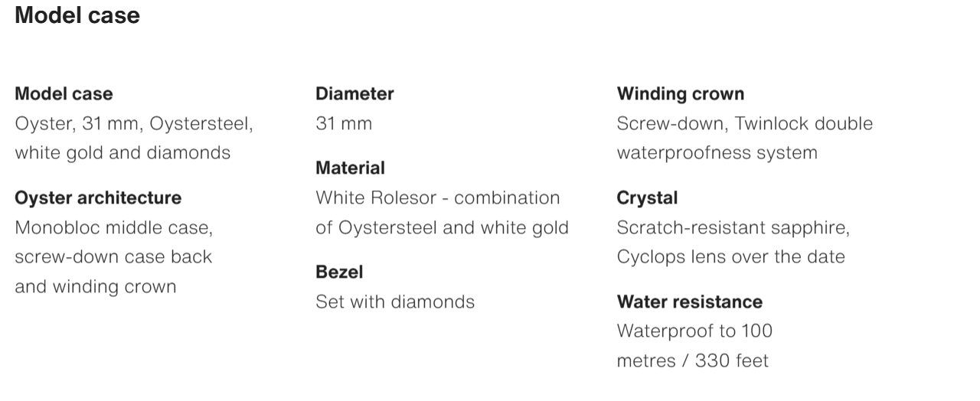Click the Monobloc middle case text
The image size is (980, 401).
[x=113, y=227]
